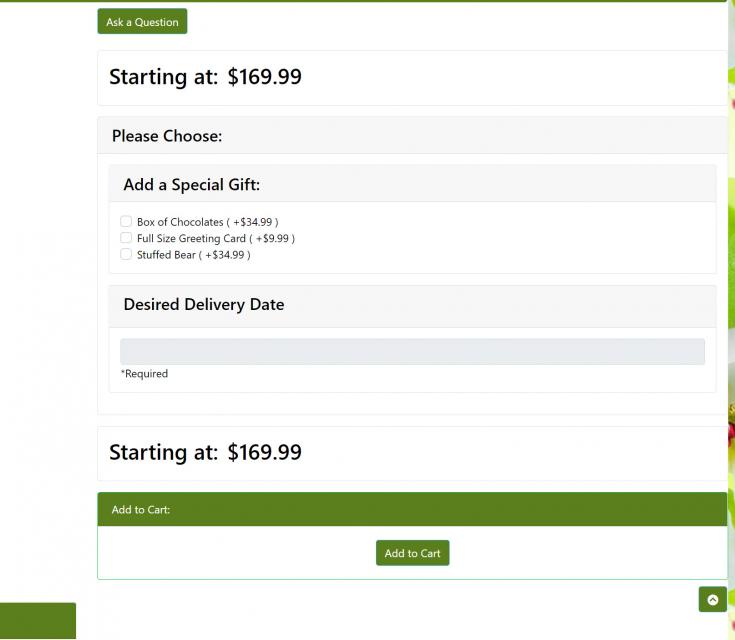Viewport: 735px width, 640px height.
Task: Check the Stuffed Bear gift option
Action: [126, 254]
